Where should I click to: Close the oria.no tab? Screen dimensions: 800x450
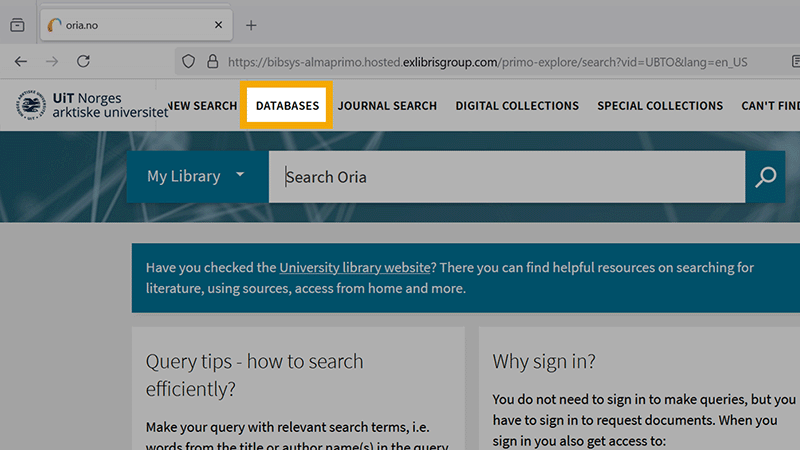point(218,25)
